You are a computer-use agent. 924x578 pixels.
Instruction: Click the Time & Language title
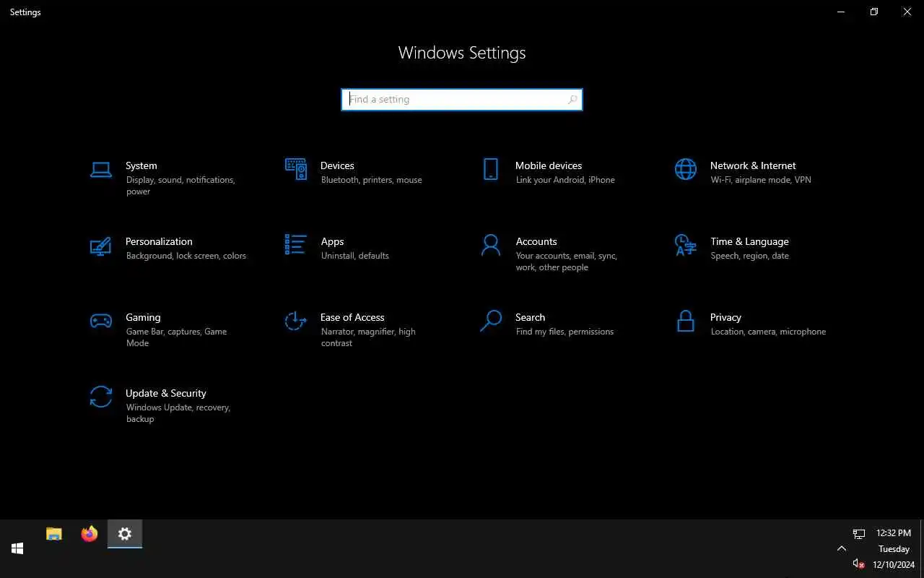click(x=749, y=241)
